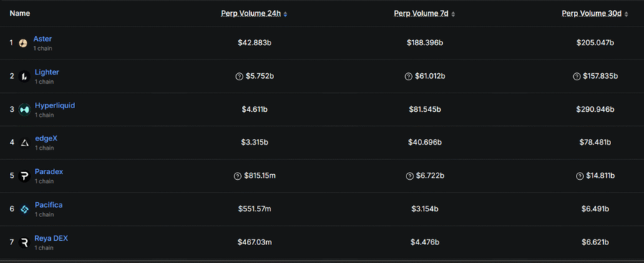Screen dimensions: 644x263
Task: Click Hyperliquid's 7d volume $81.545b
Action: 425,110
